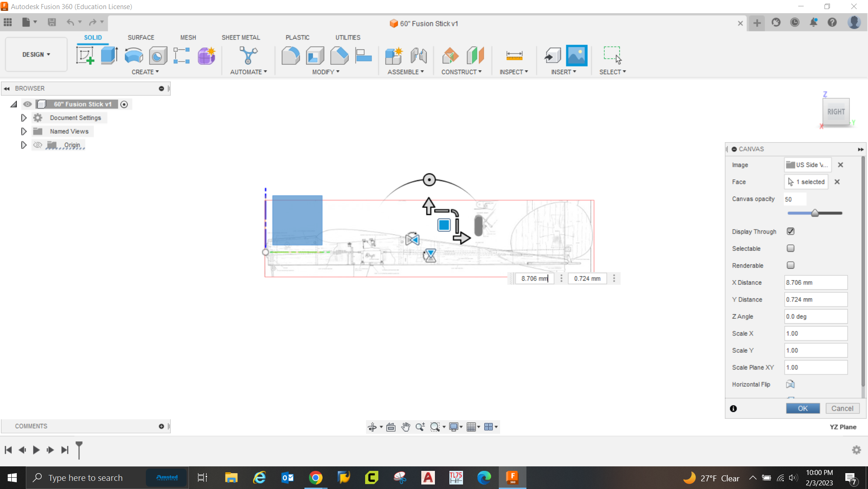Adjust the Canvas opacity slider
Image resolution: width=868 pixels, height=489 pixels.
click(x=815, y=213)
